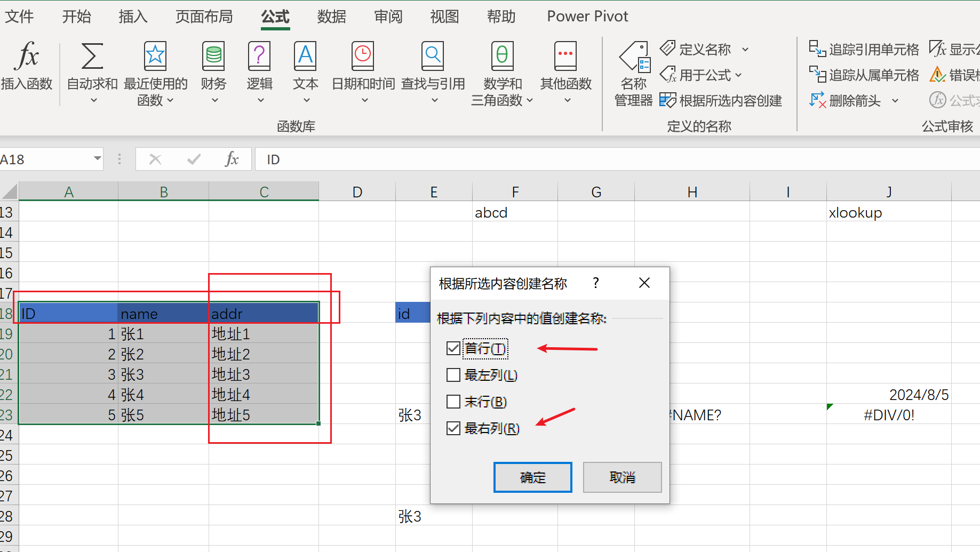This screenshot has width=980, height=552.
Task: Click the AutoSum (自动求和) sigma icon
Action: (92, 56)
